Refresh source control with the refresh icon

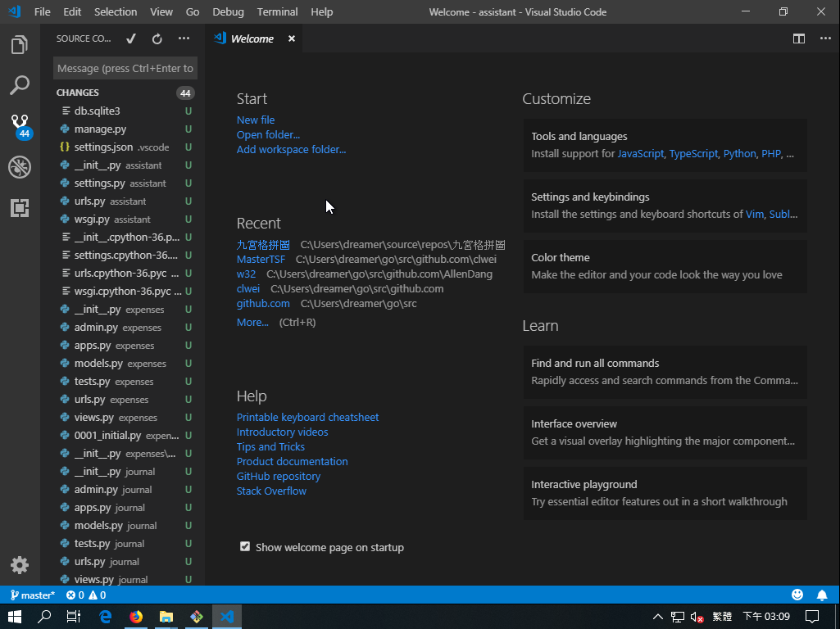[157, 38]
